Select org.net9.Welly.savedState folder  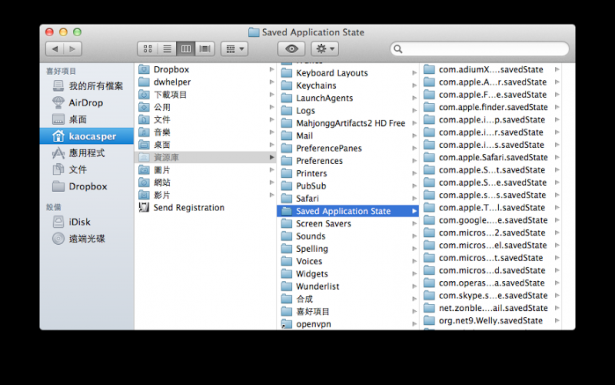[x=491, y=320]
